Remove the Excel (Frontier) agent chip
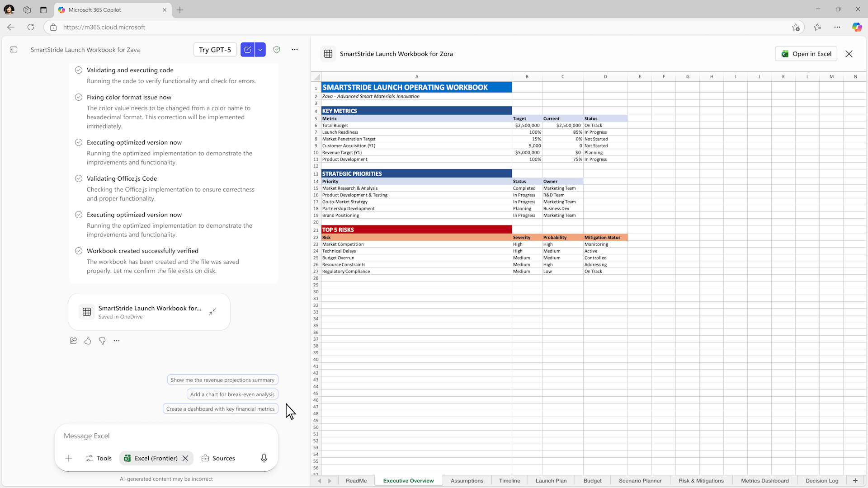Screen dimensions: 868x488 click(x=185, y=458)
